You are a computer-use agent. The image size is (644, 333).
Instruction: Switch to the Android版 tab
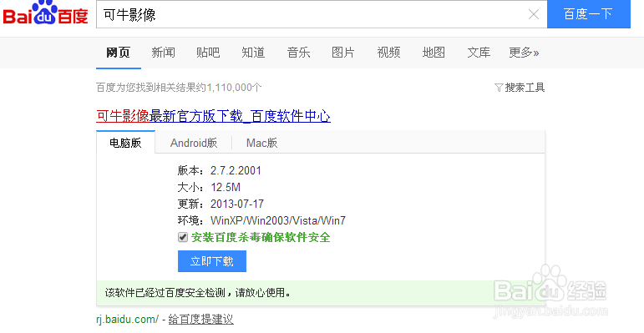tap(194, 143)
